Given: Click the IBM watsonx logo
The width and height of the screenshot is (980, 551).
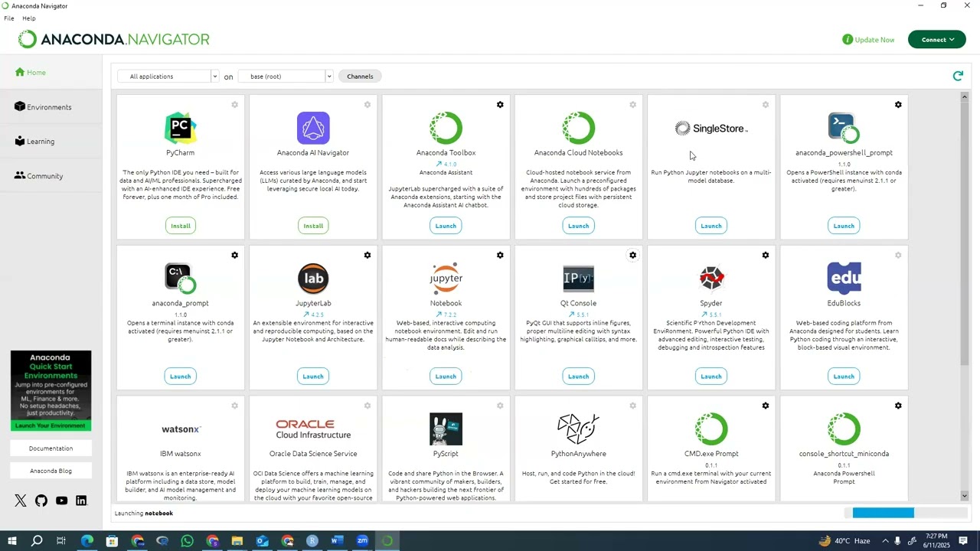Looking at the screenshot, I should point(181,429).
